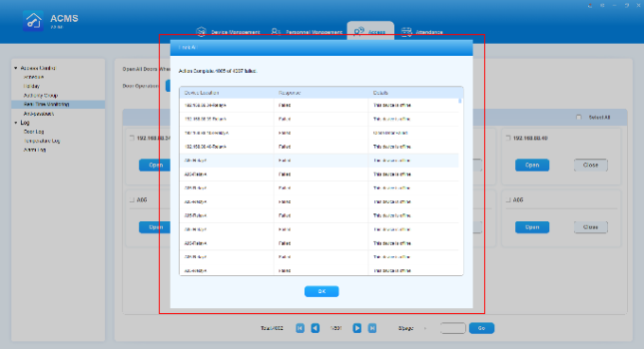Open the items-per-page dropdown arrow
644x349 pixels.
pyautogui.click(x=425, y=328)
